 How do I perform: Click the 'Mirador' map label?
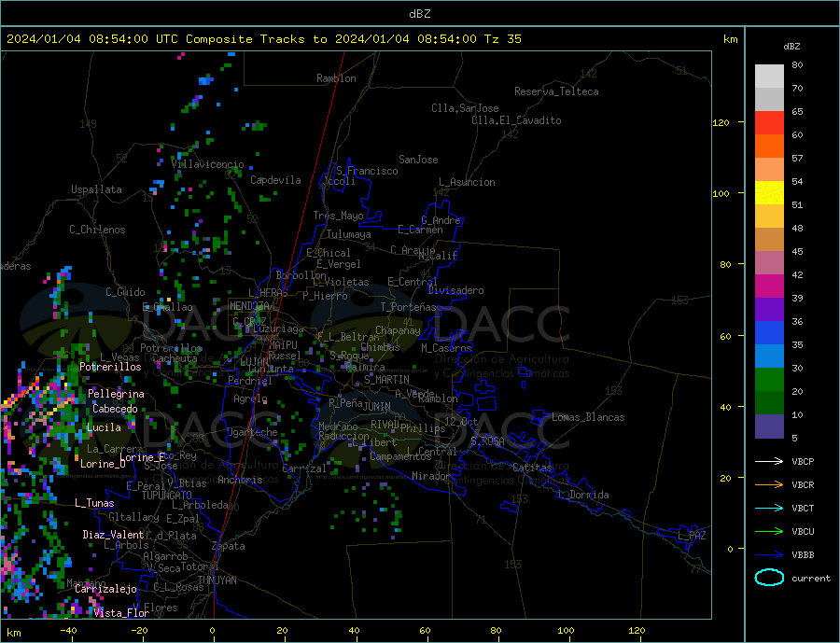point(431,476)
